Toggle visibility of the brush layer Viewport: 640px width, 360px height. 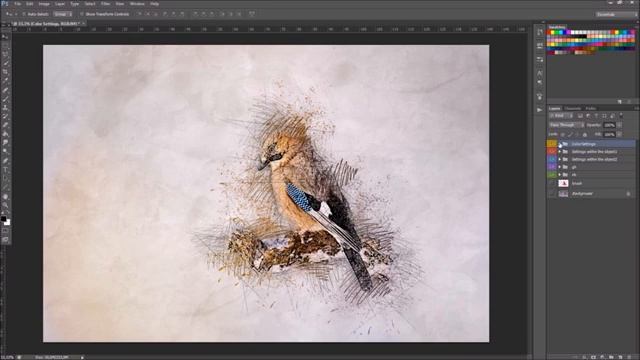(551, 183)
